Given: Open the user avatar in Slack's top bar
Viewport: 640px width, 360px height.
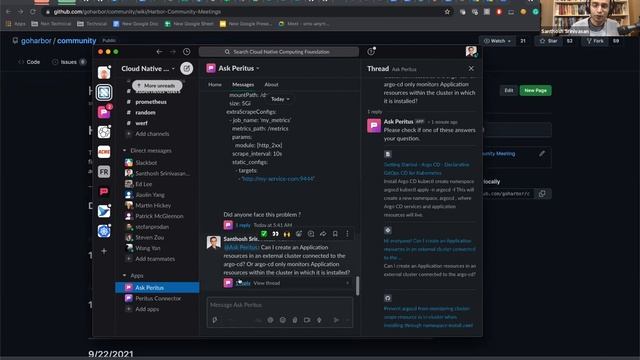Looking at the screenshot, I should click(x=471, y=51).
